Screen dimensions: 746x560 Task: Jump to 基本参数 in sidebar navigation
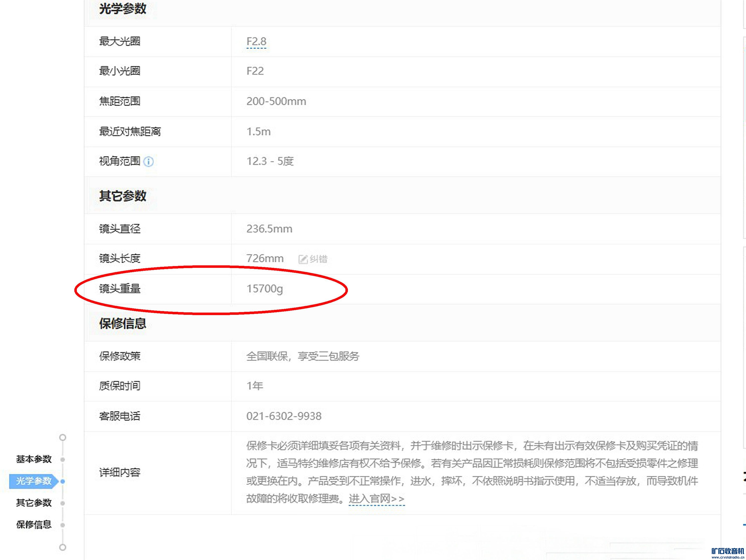tap(34, 459)
